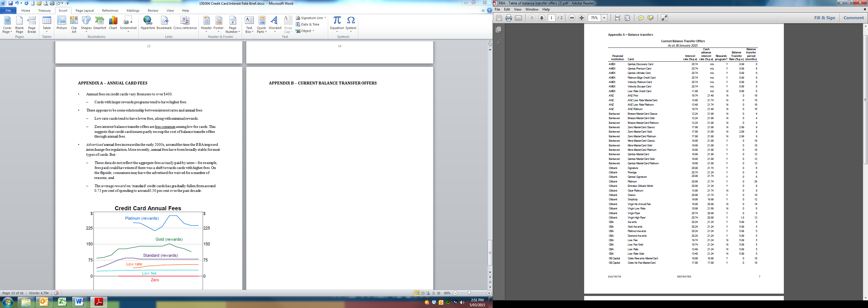Fit PDF to window width

click(618, 18)
